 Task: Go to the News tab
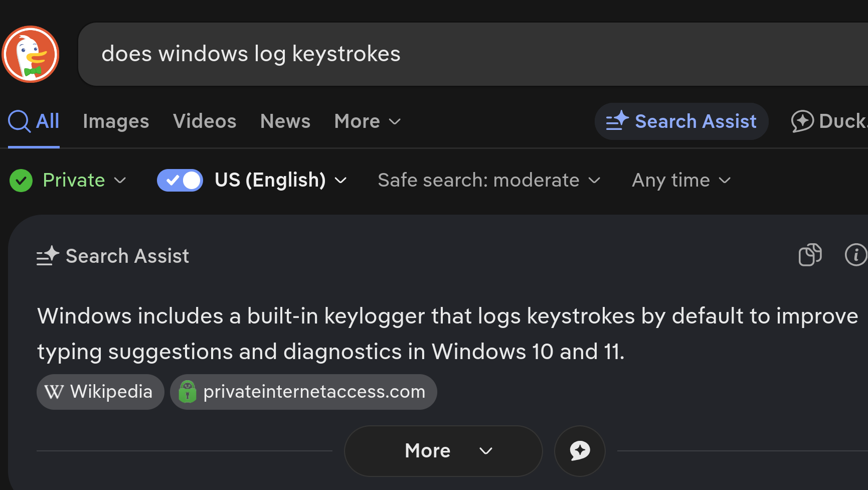pos(285,121)
